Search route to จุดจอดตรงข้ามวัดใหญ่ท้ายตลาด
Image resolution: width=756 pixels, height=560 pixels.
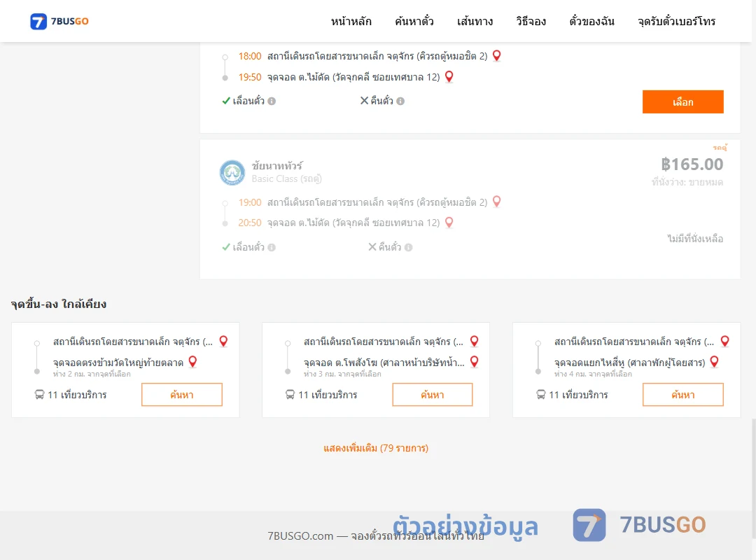click(x=182, y=395)
